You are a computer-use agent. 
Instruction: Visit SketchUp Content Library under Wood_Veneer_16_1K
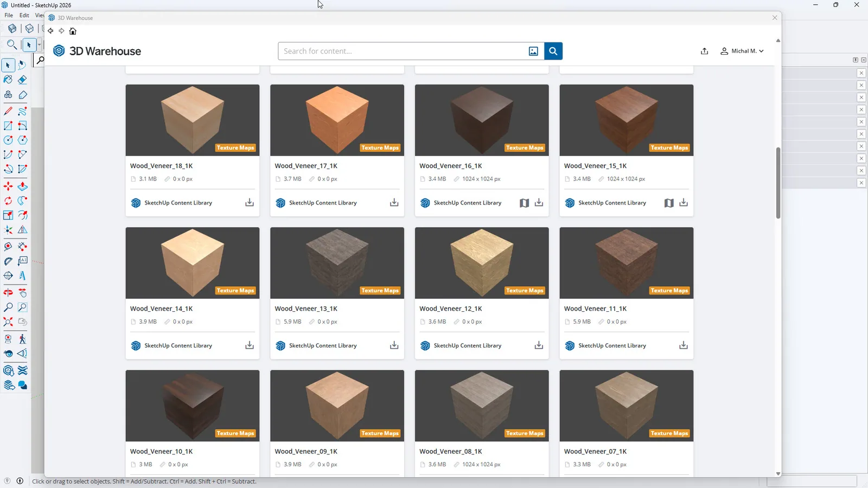coord(468,203)
